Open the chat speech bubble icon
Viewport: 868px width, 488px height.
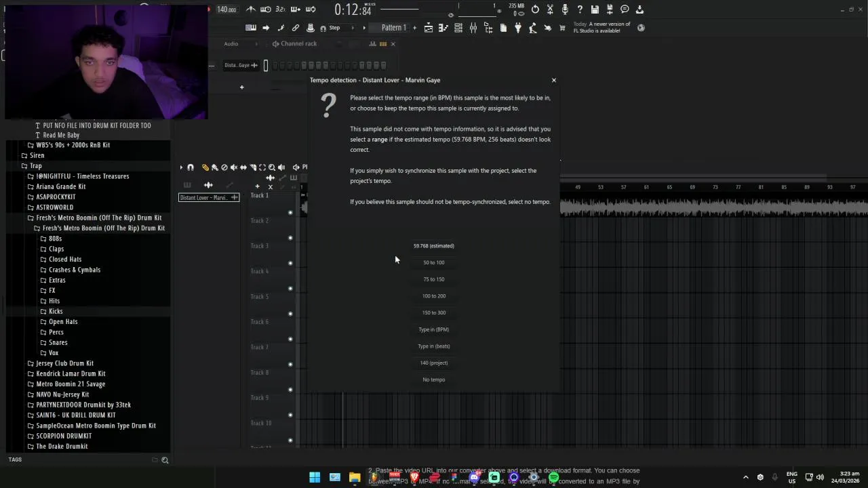point(625,9)
